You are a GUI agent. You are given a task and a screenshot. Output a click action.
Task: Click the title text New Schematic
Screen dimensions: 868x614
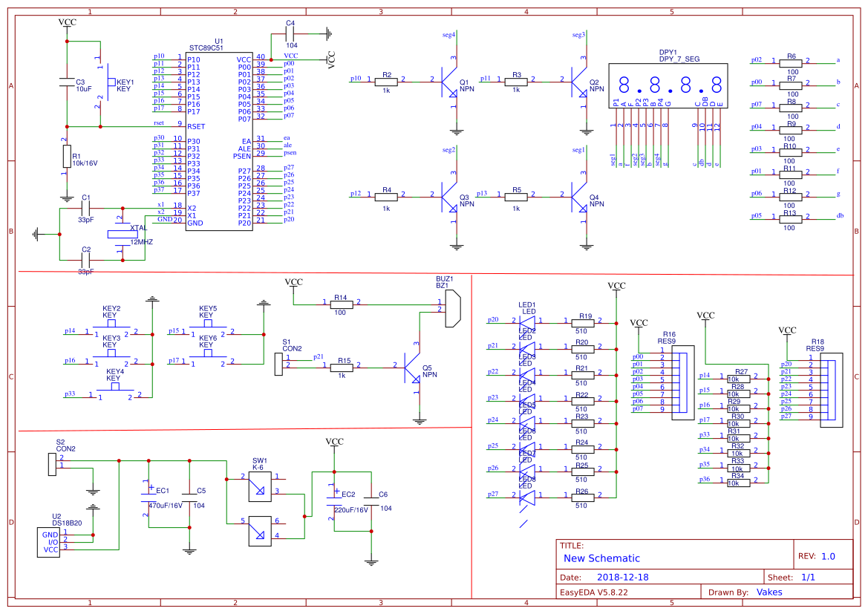[x=601, y=558]
